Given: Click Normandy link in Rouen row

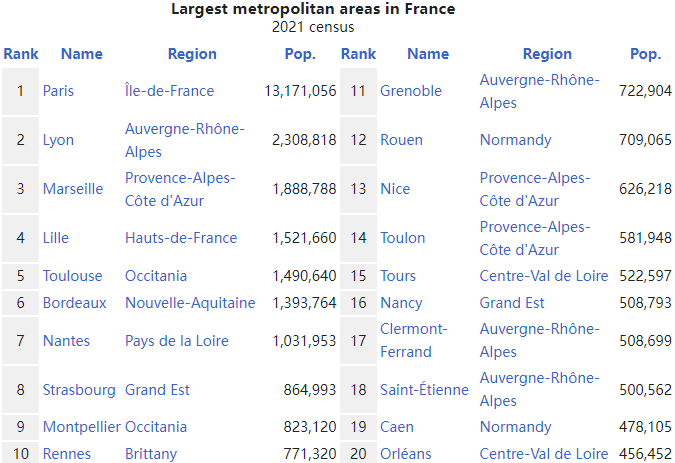Looking at the screenshot, I should point(515,140).
